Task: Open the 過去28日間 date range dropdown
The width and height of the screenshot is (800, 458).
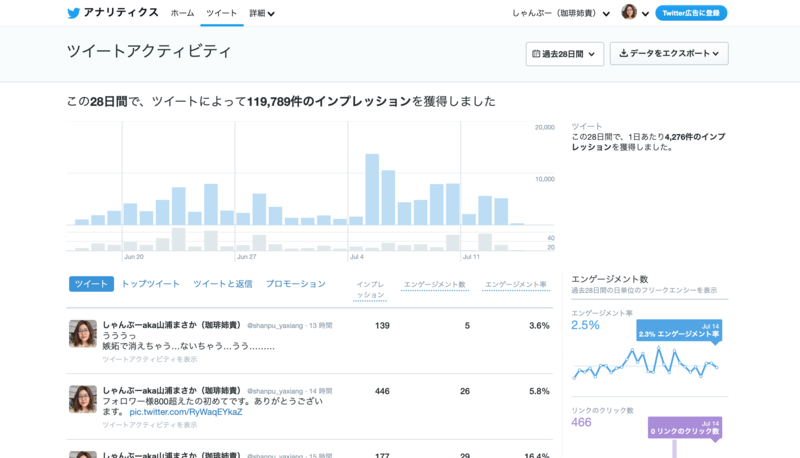Action: (565, 54)
